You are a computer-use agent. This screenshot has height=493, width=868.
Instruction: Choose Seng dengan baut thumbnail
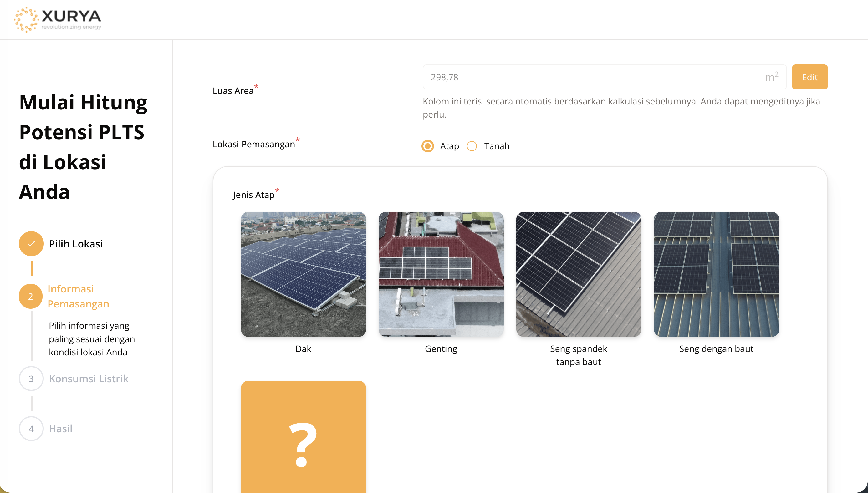tap(716, 274)
